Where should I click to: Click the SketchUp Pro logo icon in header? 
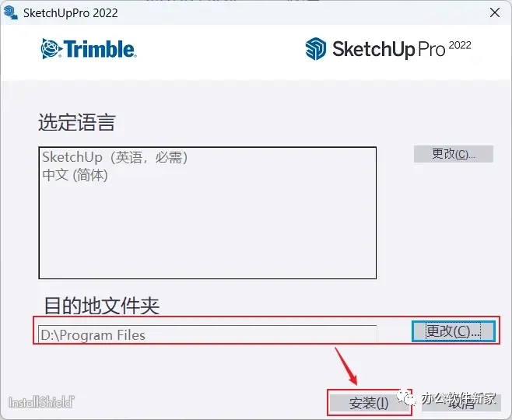pyautogui.click(x=315, y=49)
